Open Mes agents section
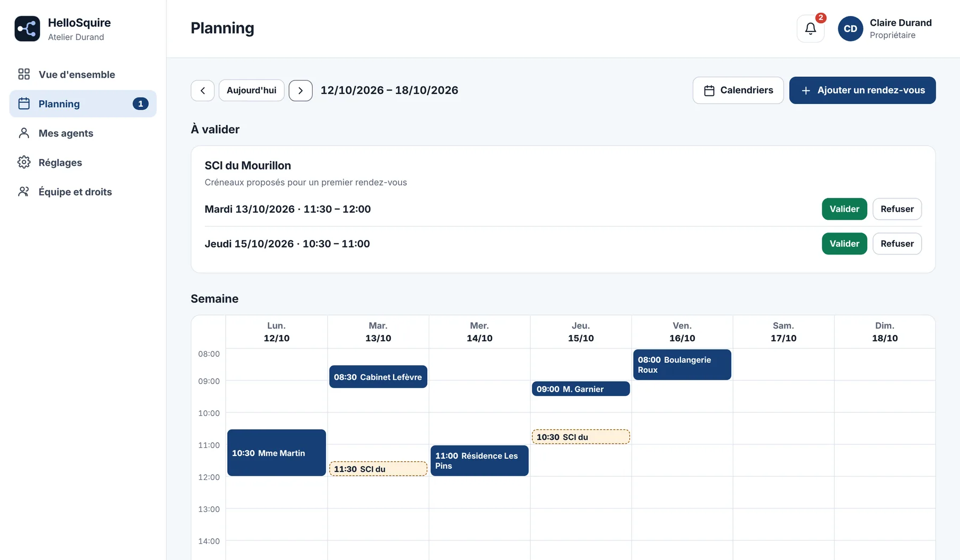960x560 pixels. 83,133
